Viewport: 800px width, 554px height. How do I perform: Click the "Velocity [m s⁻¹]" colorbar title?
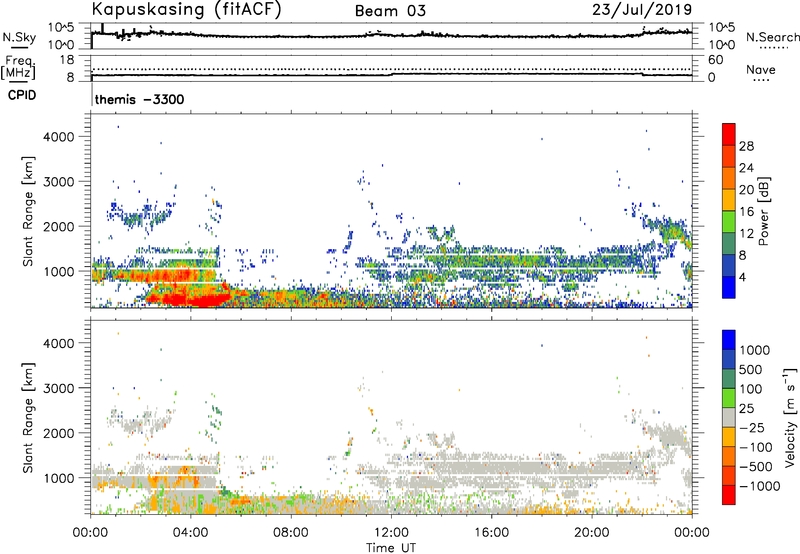(x=790, y=417)
